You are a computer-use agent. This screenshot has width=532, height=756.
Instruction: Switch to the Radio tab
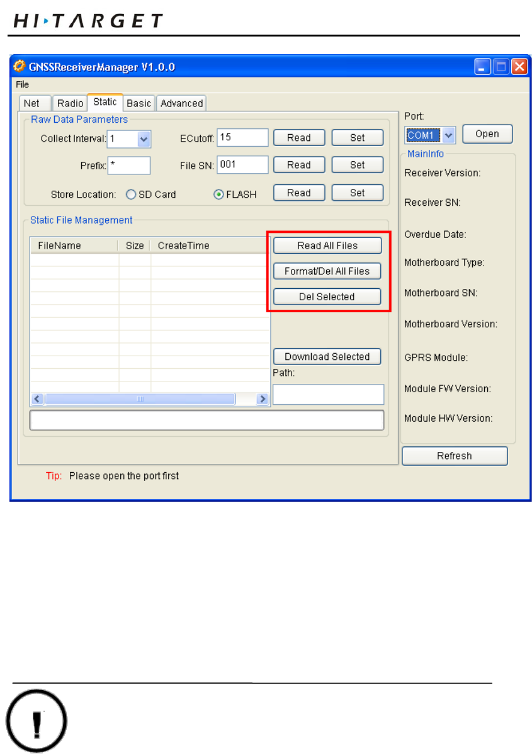click(x=70, y=103)
